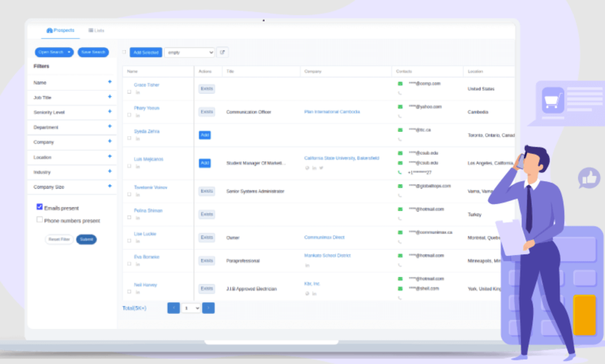Click the 'Communication Officer' title cell
Image resolution: width=605 pixels, height=364 pixels.
pyautogui.click(x=249, y=112)
